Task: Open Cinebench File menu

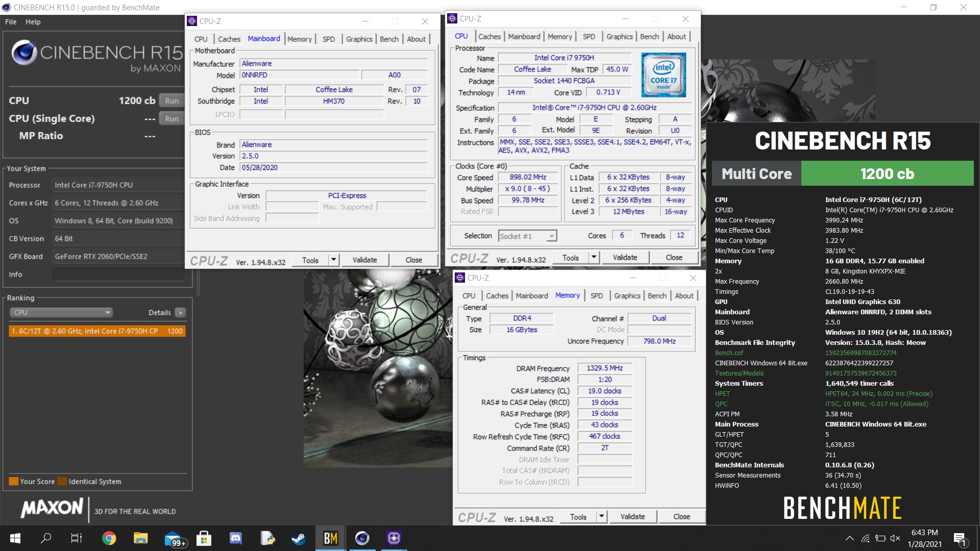Action: [11, 22]
